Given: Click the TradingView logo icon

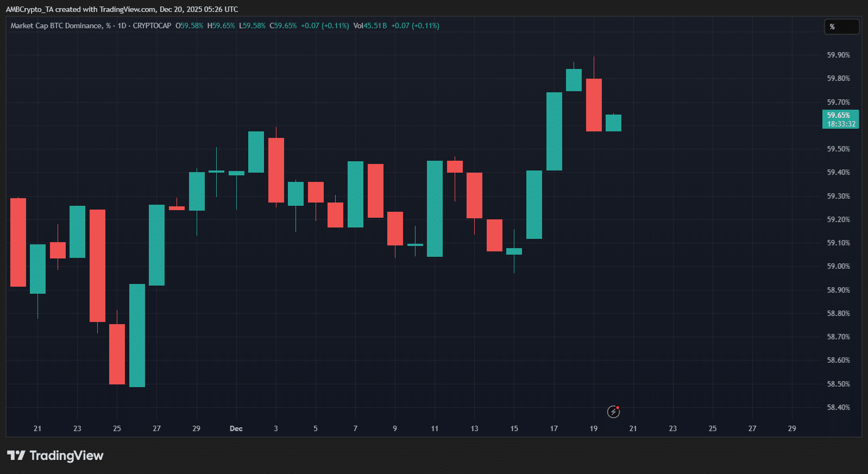Looking at the screenshot, I should tap(16, 456).
